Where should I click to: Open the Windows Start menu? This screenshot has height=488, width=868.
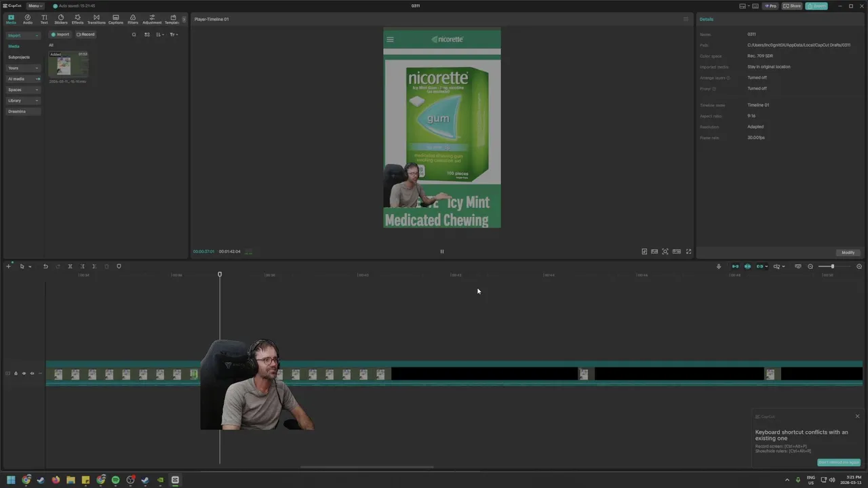pyautogui.click(x=11, y=480)
